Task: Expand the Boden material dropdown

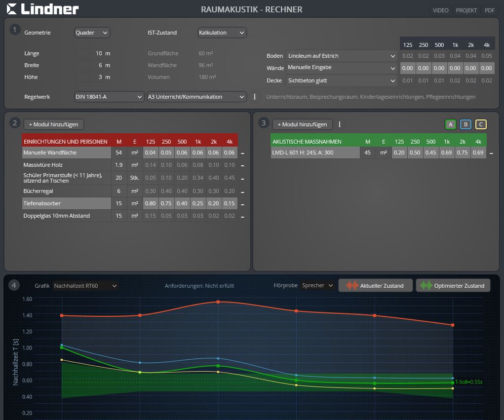Action: (342, 56)
